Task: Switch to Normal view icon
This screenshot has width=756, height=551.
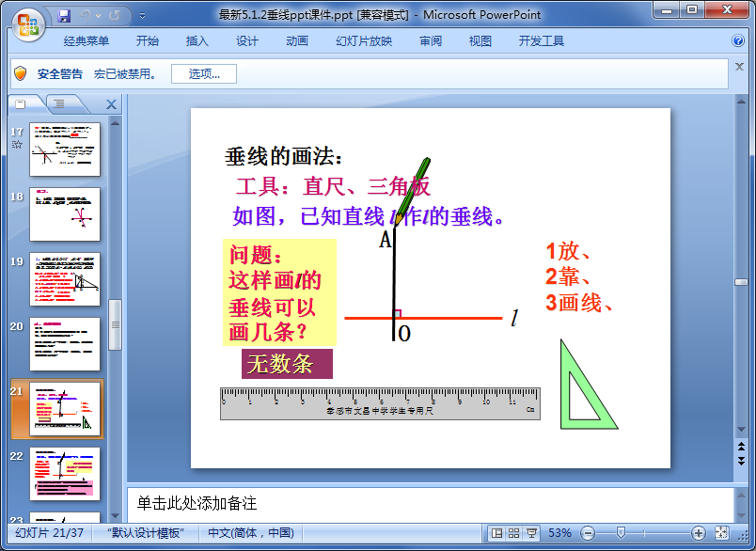Action: click(x=496, y=533)
